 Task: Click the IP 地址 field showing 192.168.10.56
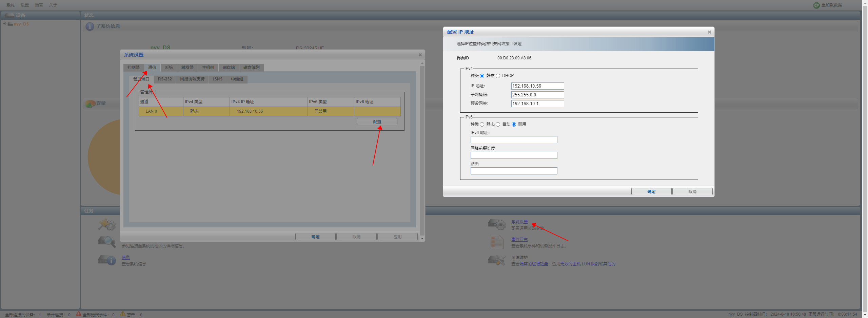click(x=537, y=86)
